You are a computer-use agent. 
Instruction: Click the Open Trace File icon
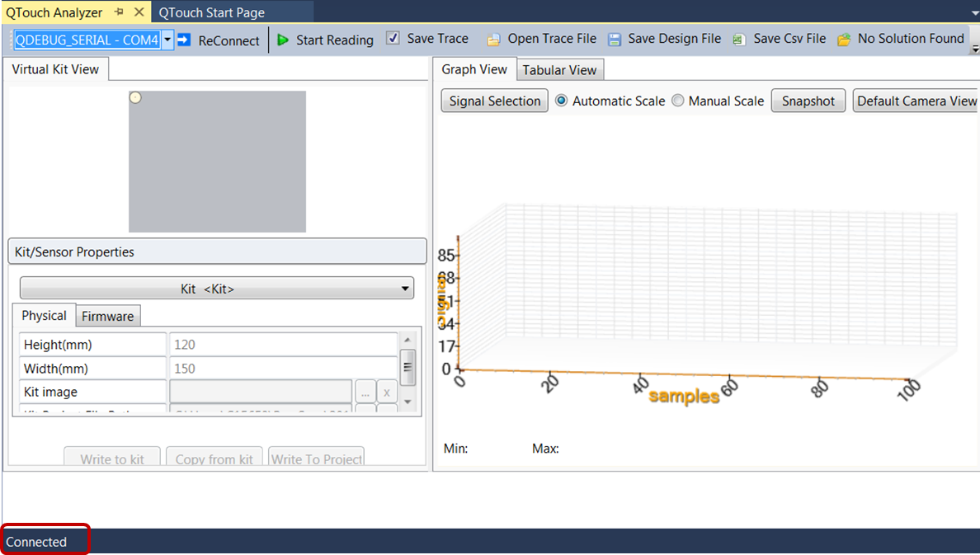tap(493, 40)
